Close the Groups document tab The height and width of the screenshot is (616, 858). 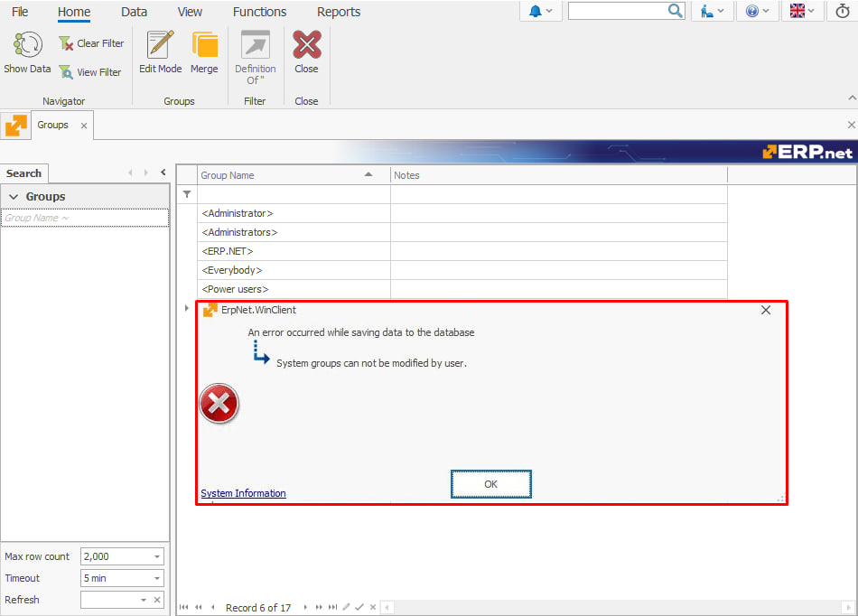[84, 126]
